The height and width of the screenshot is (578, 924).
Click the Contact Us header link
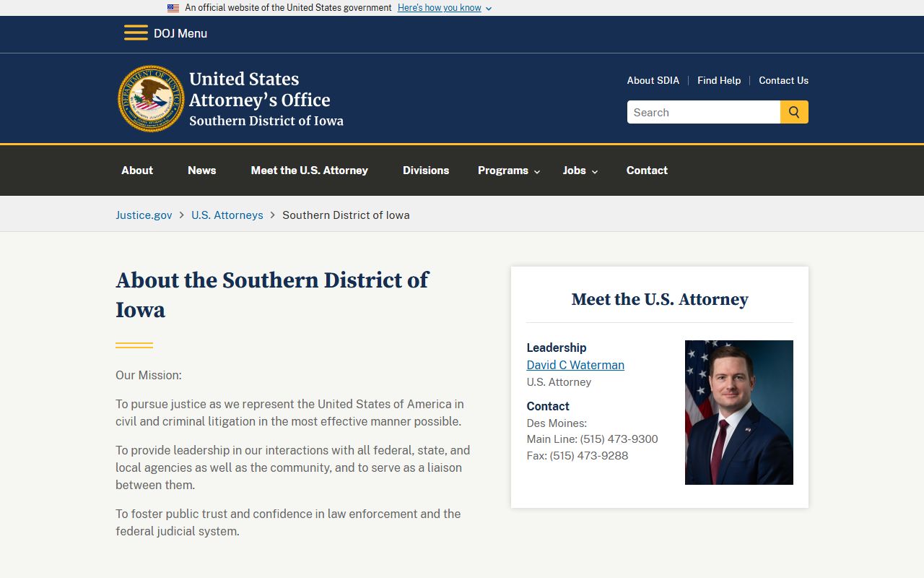pyautogui.click(x=783, y=80)
